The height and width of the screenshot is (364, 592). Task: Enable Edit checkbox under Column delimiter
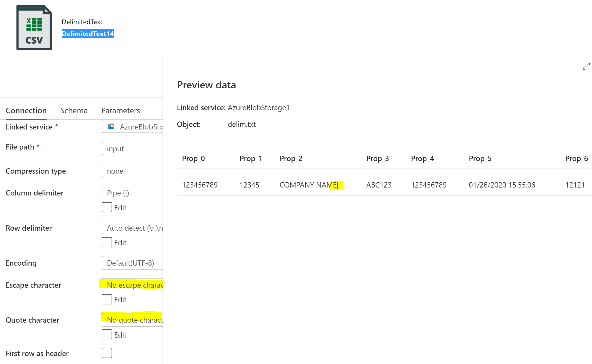click(107, 207)
